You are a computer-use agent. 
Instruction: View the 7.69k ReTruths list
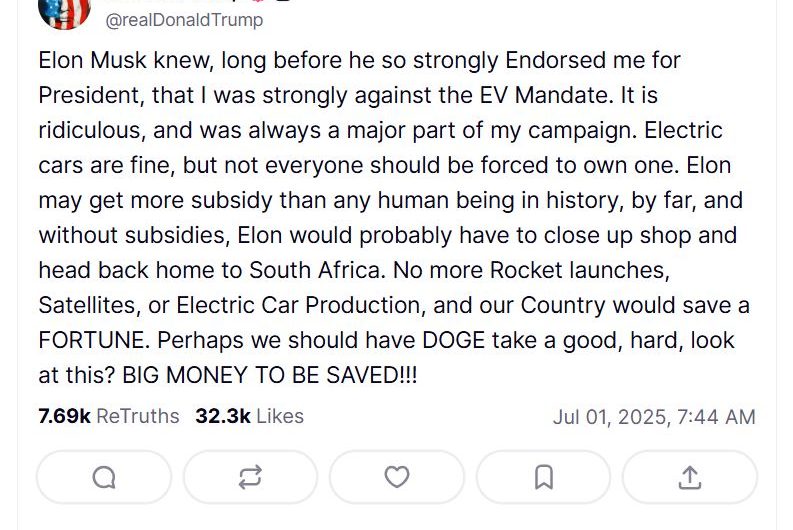pos(109,416)
